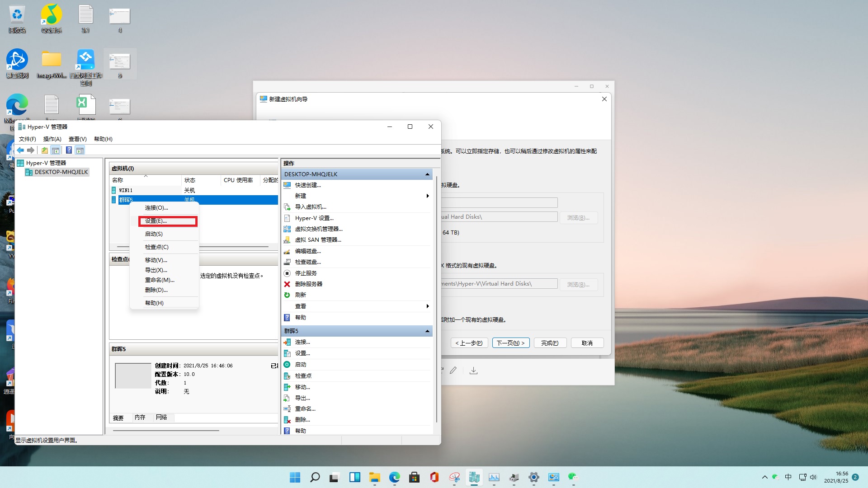Image resolution: width=868 pixels, height=488 pixels.
Task: Choose 设置(E)... from the context menu
Action: [x=156, y=221]
